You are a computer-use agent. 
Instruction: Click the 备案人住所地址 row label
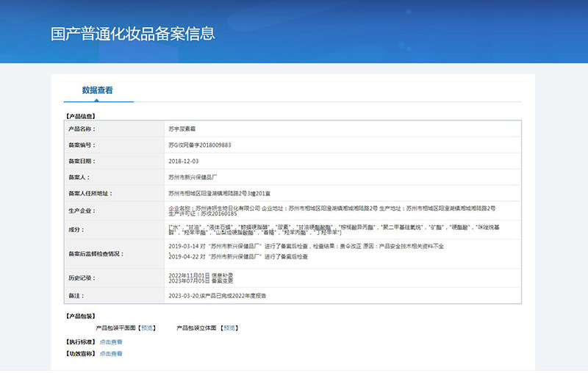(90, 194)
